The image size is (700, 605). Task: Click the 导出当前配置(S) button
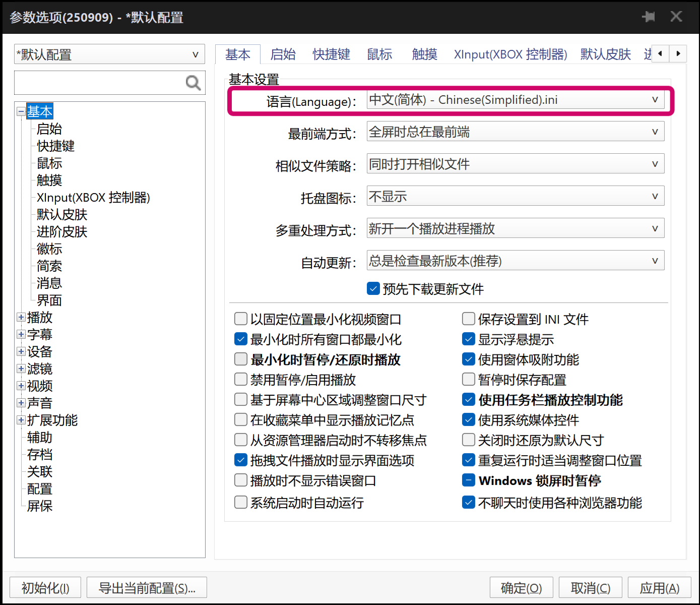(146, 587)
